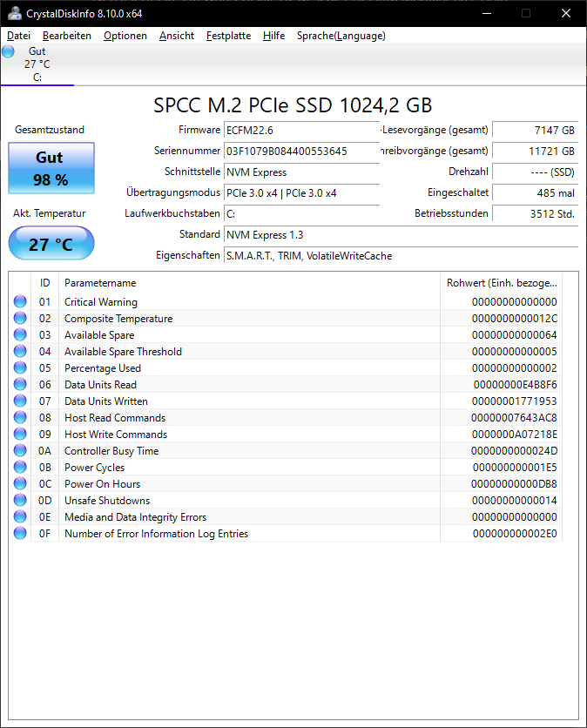Click status orb of Media and Data Integrity Errors

[20, 516]
